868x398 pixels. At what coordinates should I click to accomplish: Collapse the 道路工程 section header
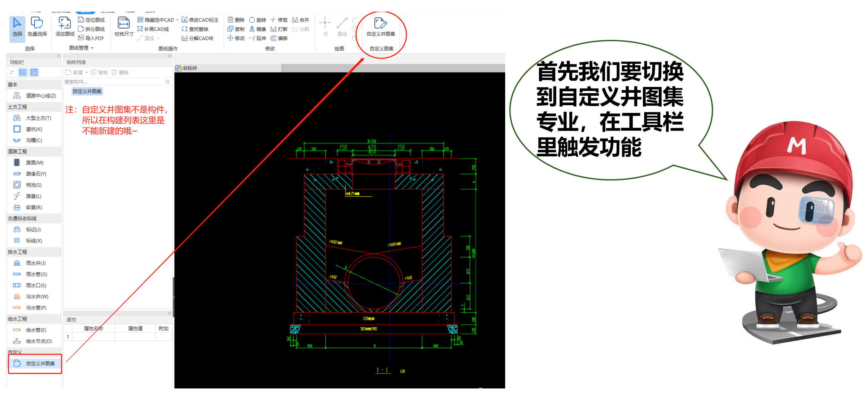click(x=35, y=151)
